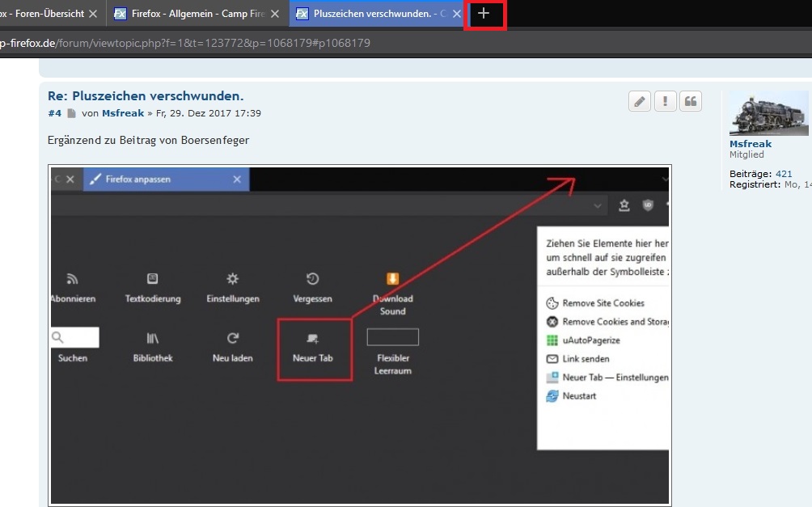Screen dimensions: 812x507
Task: Click the pencil edit post button
Action: [x=640, y=101]
